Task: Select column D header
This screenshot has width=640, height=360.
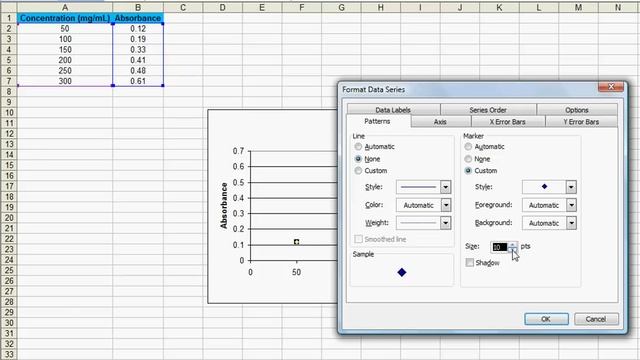Action: pos(222,8)
